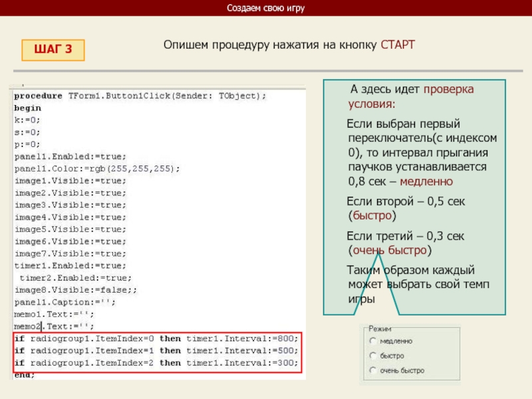Click code line 'image1.Visible:=true;'
Screen dimensions: 532x399
[x=70, y=181]
